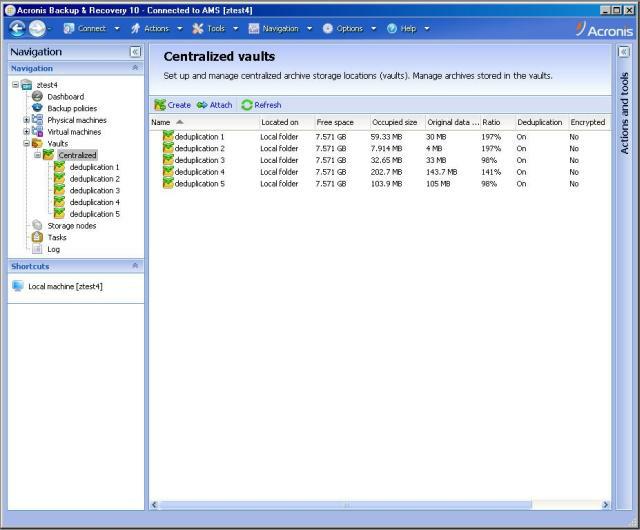Click the Options gear icon

tap(327, 28)
